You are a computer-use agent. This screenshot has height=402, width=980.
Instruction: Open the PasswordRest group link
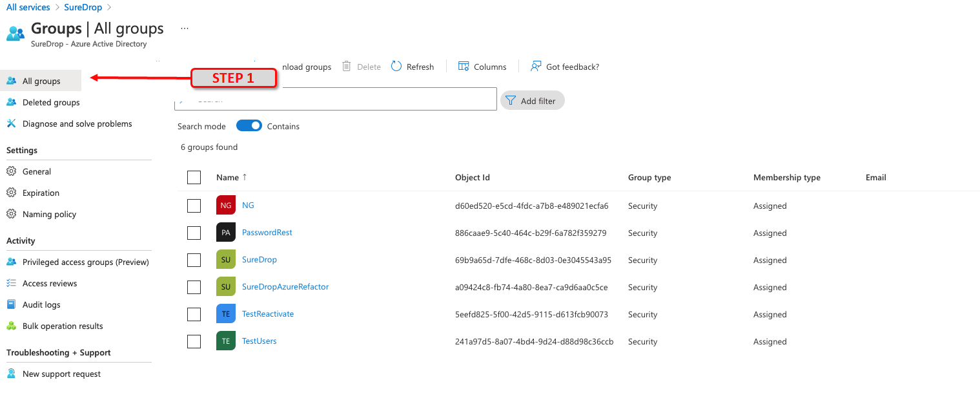click(267, 232)
